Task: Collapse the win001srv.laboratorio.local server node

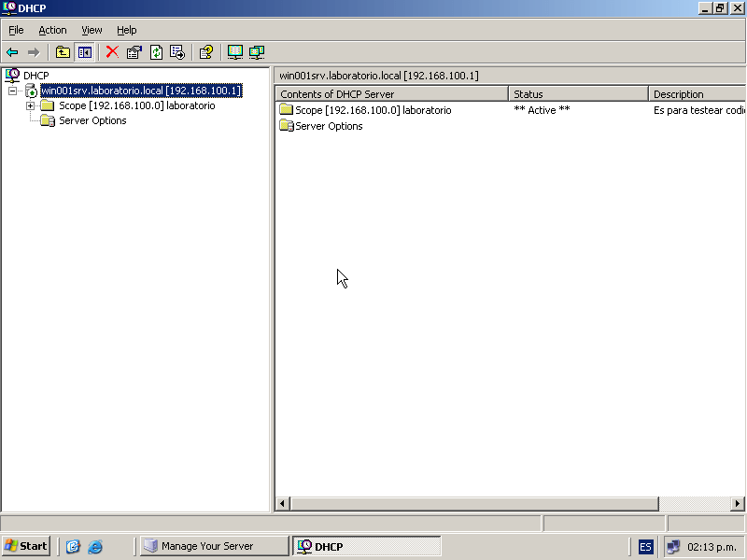Action: tap(13, 91)
